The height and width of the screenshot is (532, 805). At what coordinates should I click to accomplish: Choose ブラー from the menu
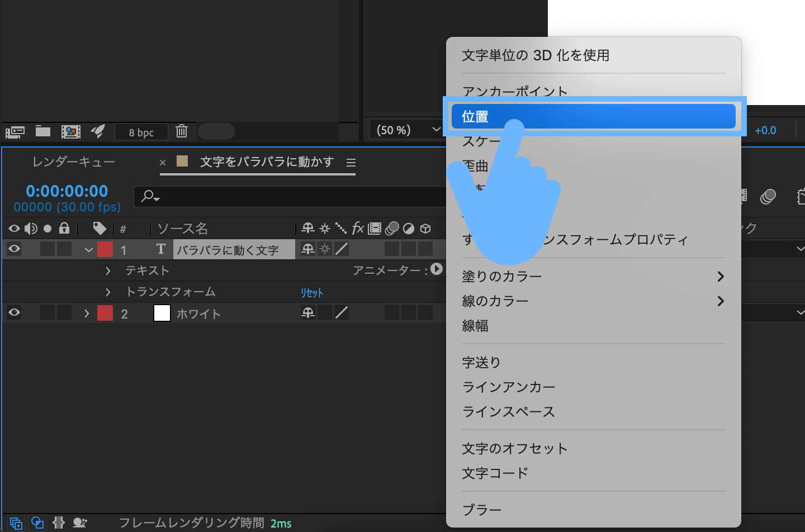(594, 510)
